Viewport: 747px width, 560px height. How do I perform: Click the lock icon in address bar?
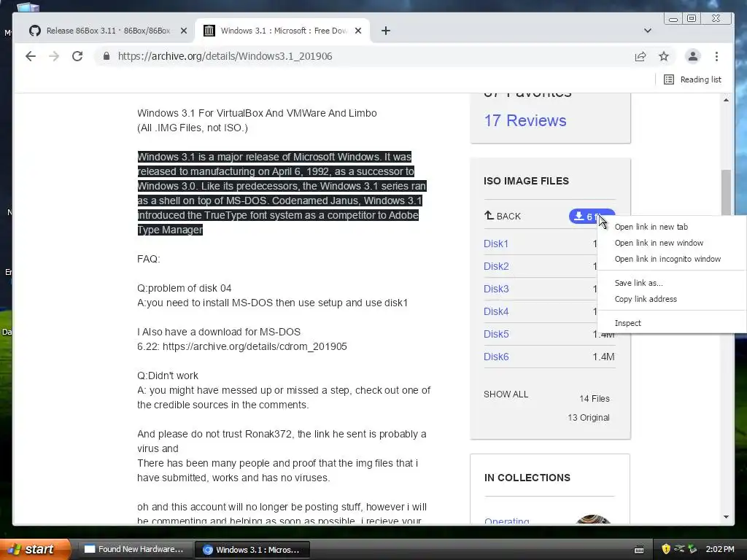click(x=107, y=56)
